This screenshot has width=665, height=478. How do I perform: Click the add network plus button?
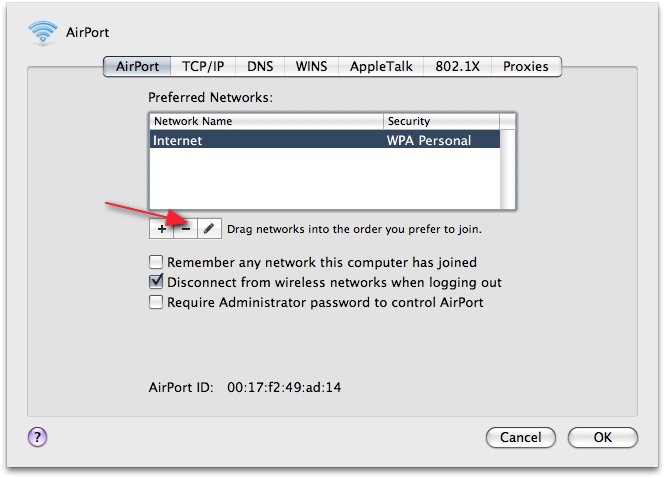click(161, 229)
